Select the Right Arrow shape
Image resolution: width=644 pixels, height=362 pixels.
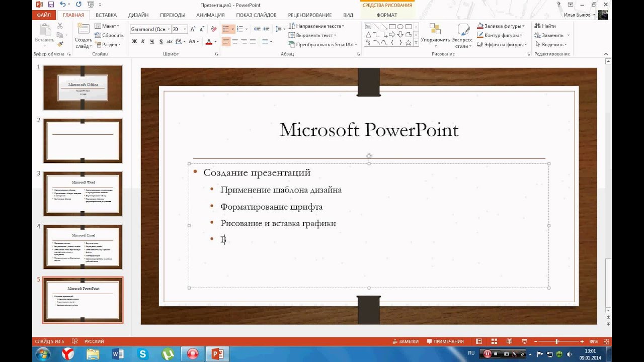click(x=392, y=35)
